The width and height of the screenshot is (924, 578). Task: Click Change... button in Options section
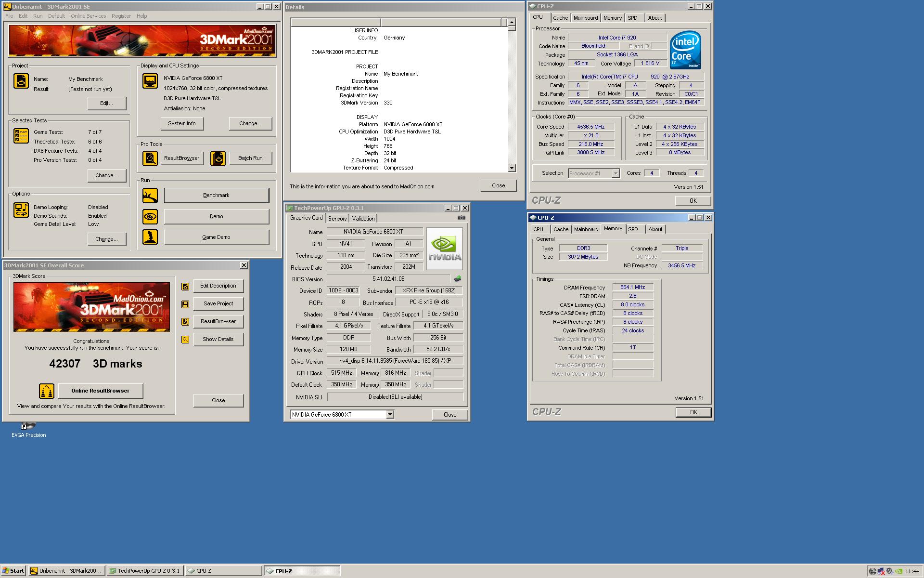(107, 239)
